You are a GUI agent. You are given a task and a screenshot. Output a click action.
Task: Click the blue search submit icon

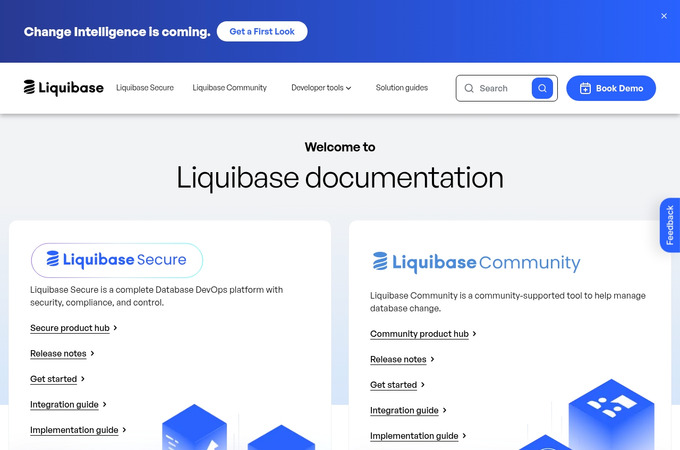click(542, 88)
